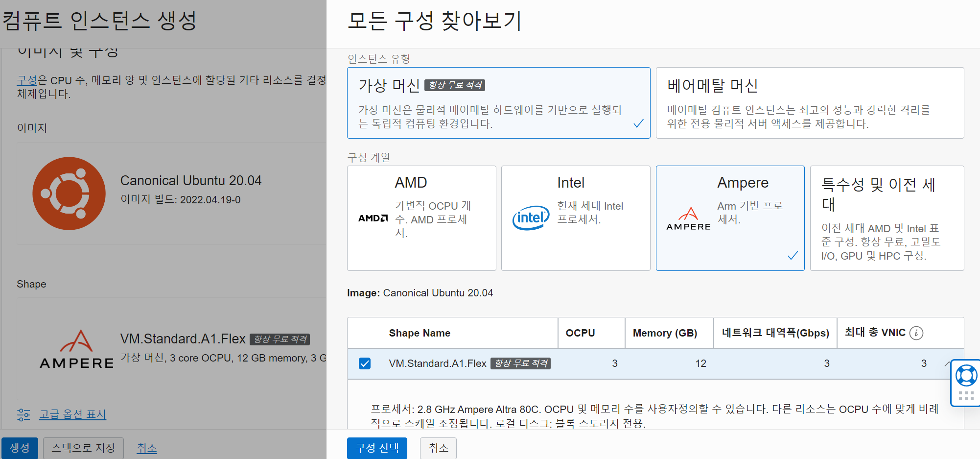The width and height of the screenshot is (980, 459).
Task: Click the 컴퓨트 인스턴스 생성 page title
Action: tap(99, 21)
